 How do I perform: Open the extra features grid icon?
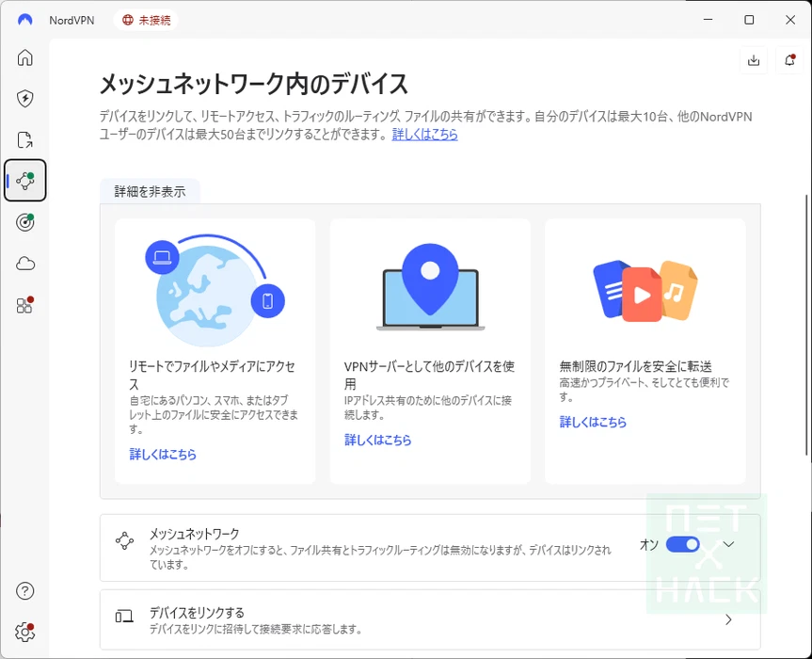(x=24, y=305)
